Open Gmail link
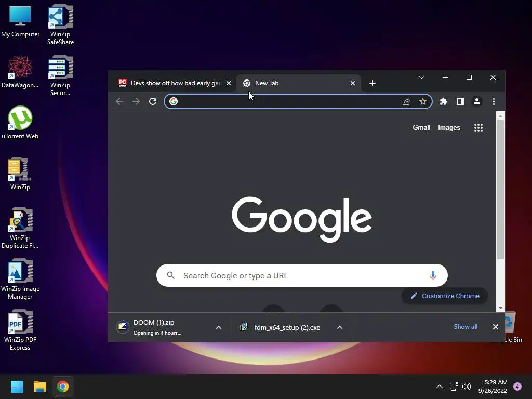Screen dimensions: 532x399 click(421, 128)
